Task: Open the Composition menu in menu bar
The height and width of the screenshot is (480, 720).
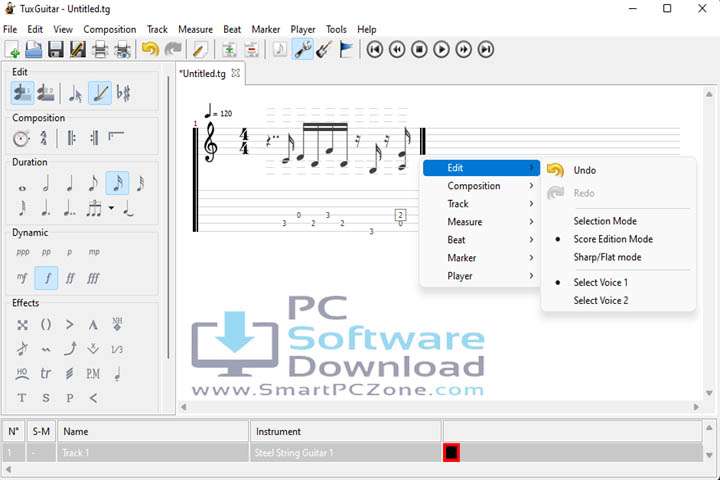Action: point(110,29)
